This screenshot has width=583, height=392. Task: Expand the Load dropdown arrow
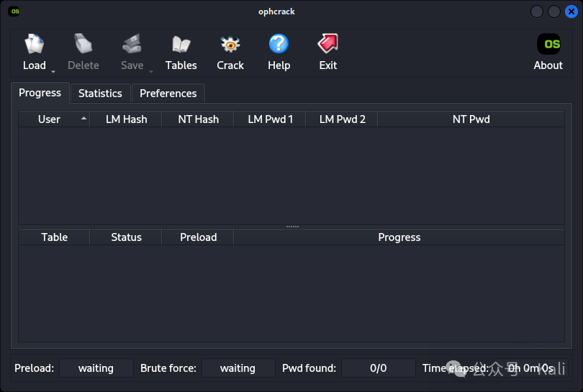tap(53, 71)
